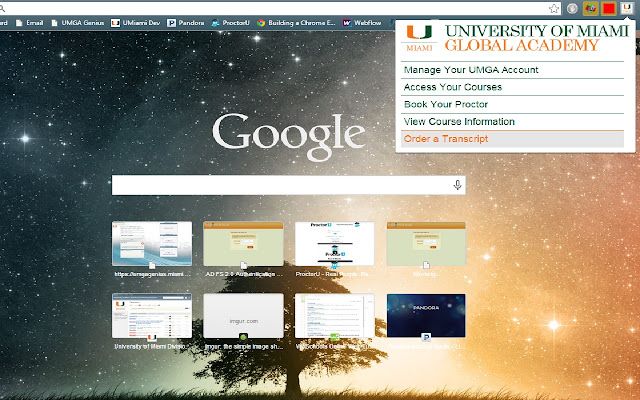Click the solid red square extension icon
Viewport: 640px width, 400px height.
(x=609, y=8)
